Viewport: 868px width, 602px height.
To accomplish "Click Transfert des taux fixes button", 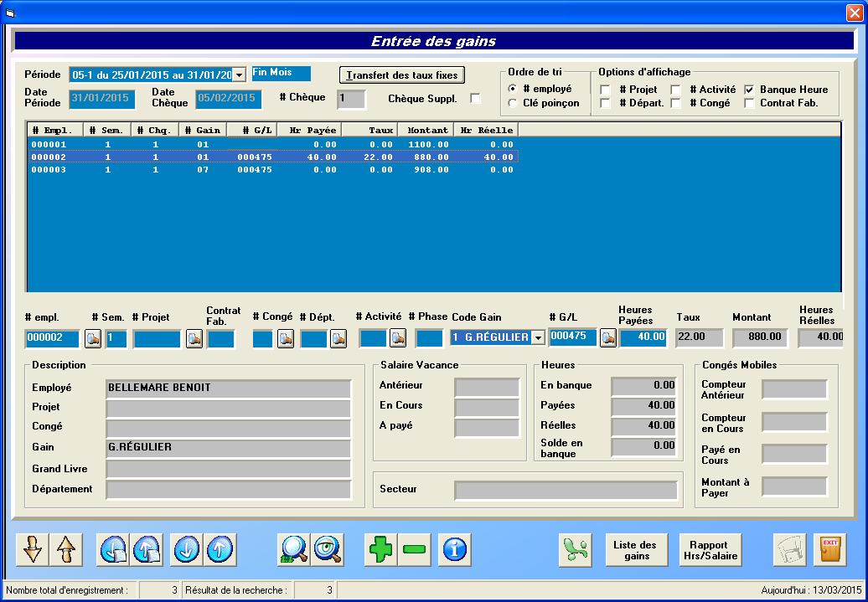I will tap(401, 75).
